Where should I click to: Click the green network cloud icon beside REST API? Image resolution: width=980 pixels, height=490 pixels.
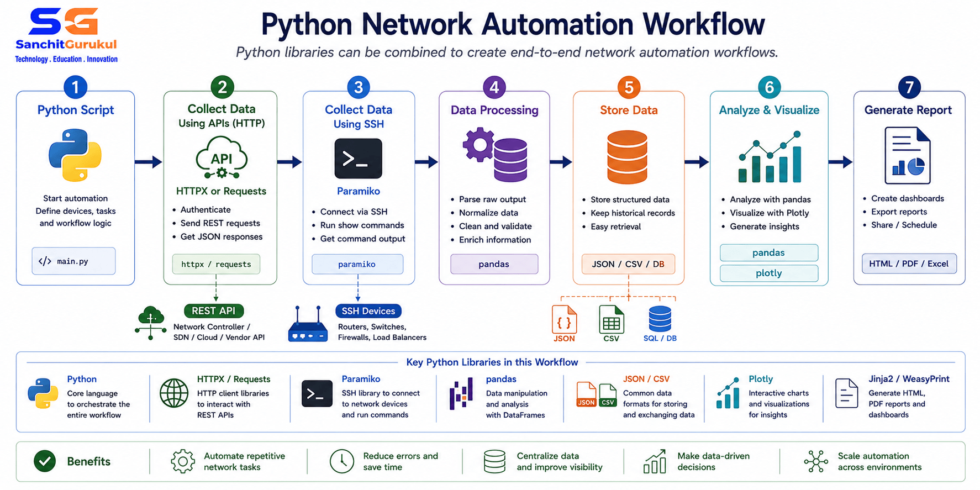[150, 323]
